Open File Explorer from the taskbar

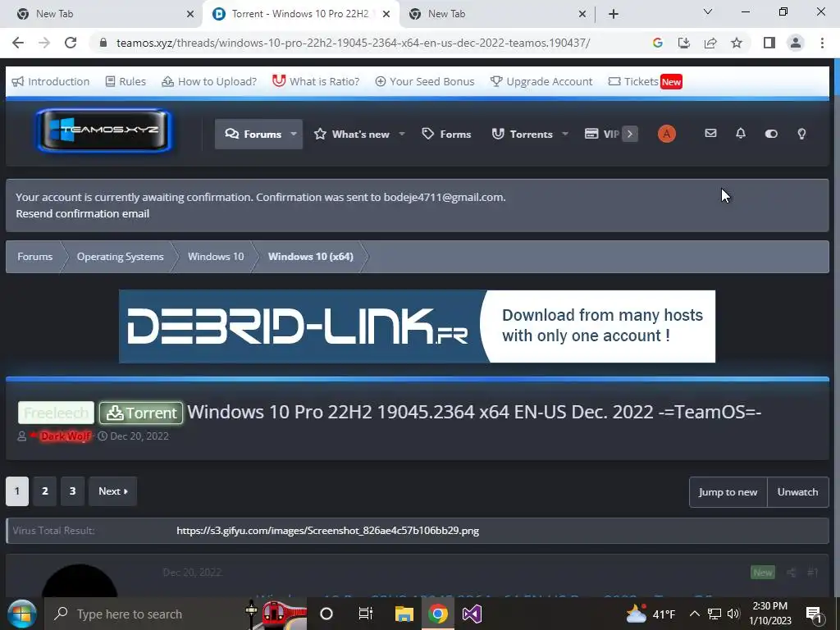(404, 614)
